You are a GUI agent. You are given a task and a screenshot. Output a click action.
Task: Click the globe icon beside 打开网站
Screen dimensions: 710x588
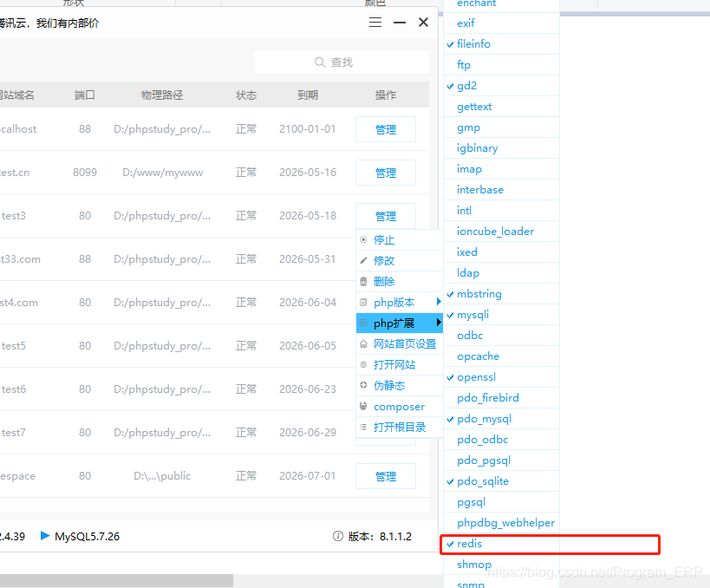coord(363,364)
